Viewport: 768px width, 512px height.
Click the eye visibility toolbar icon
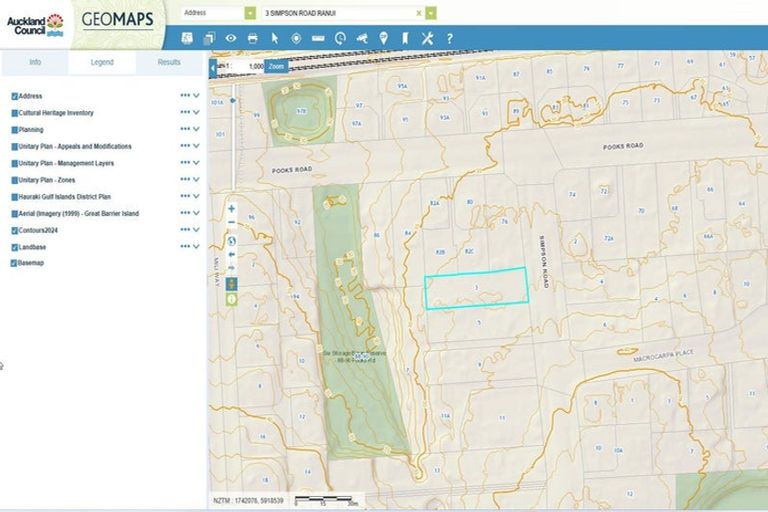click(230, 38)
